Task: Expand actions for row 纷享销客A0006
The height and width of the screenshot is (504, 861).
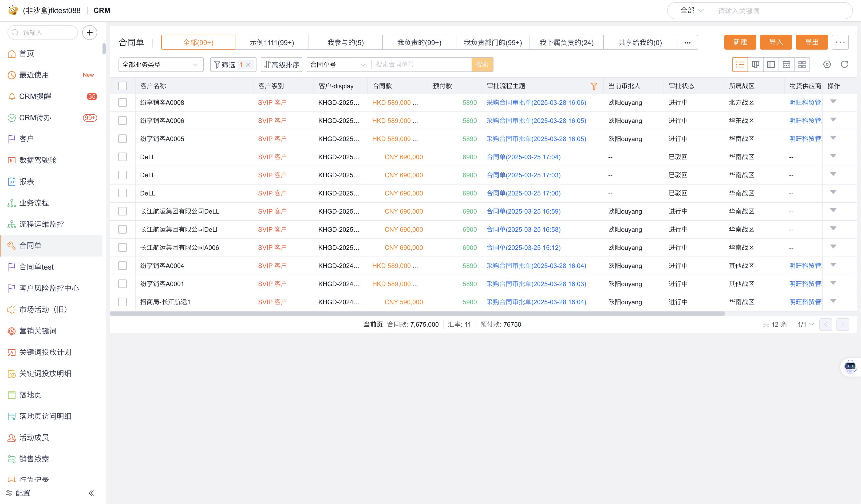Action: (x=833, y=119)
